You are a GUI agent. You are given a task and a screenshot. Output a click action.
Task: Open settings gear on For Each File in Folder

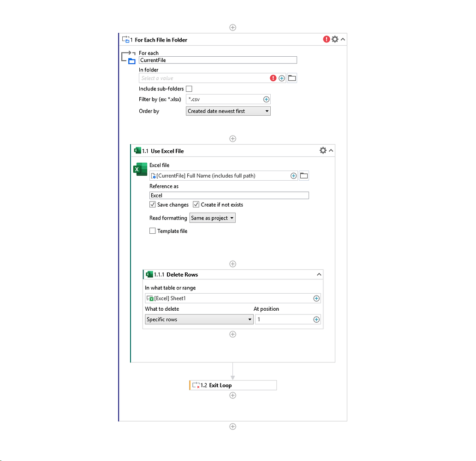pyautogui.click(x=335, y=39)
